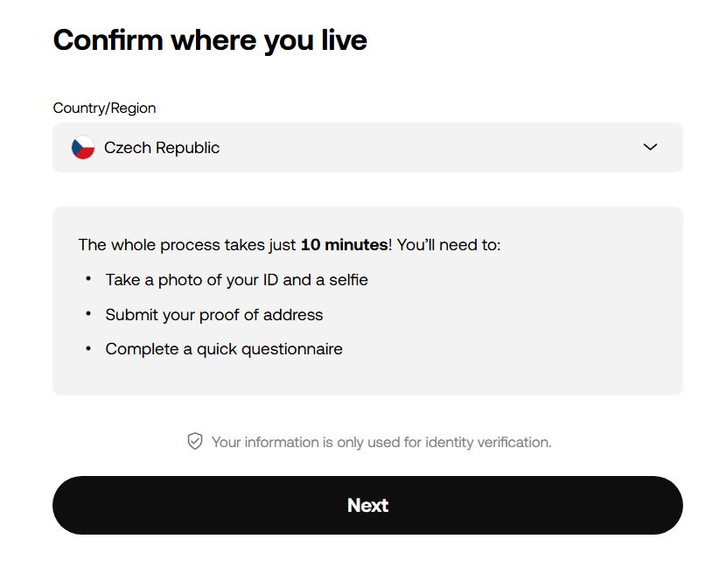The image size is (726, 588).
Task: Click 'Take a photo of your ID and a selfie'
Action: [236, 280]
